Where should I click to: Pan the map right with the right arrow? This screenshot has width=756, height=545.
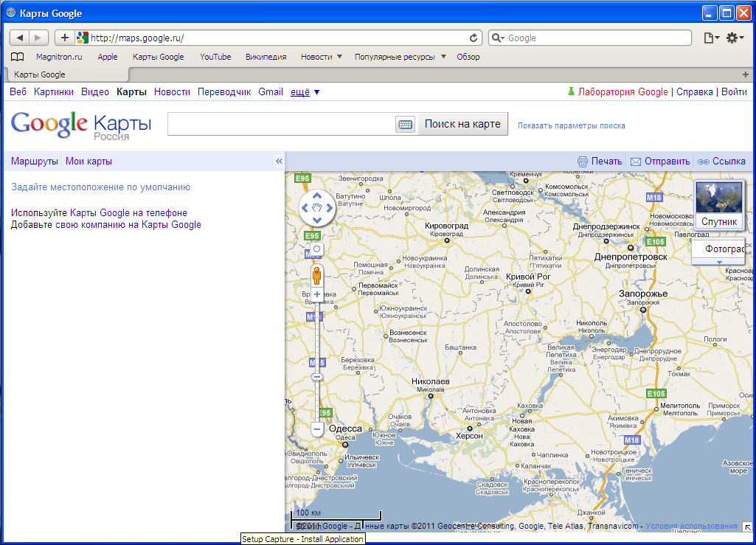330,208
